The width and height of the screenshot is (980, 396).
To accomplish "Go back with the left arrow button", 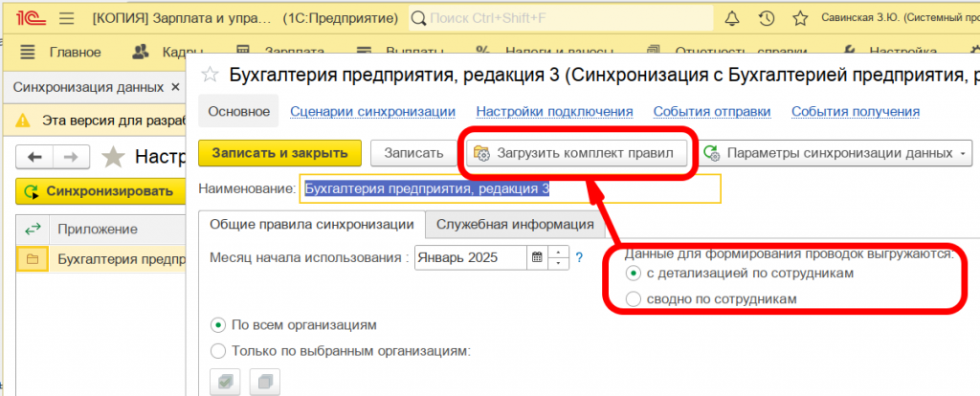I will (x=35, y=156).
